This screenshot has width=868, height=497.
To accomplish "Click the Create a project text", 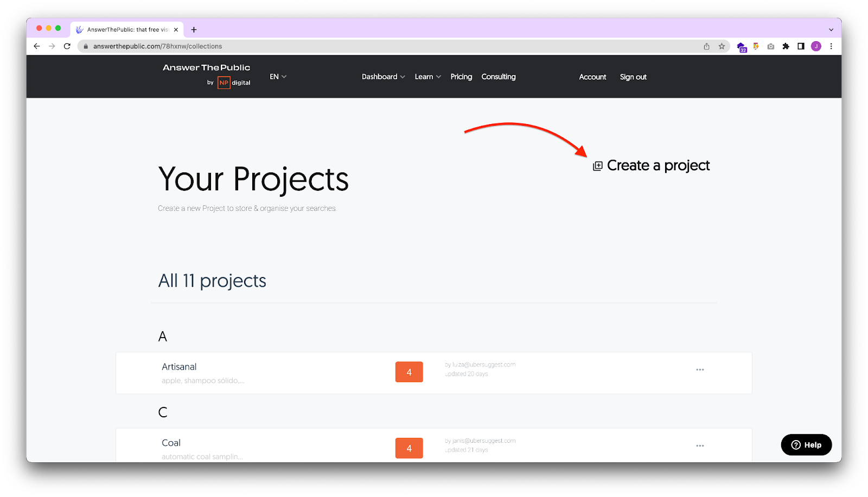I will (x=658, y=165).
